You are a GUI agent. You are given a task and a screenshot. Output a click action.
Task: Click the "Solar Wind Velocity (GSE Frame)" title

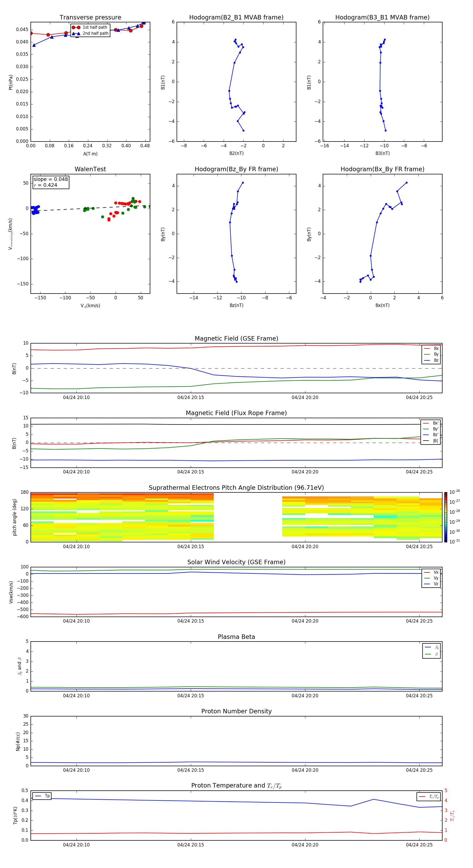236,562
